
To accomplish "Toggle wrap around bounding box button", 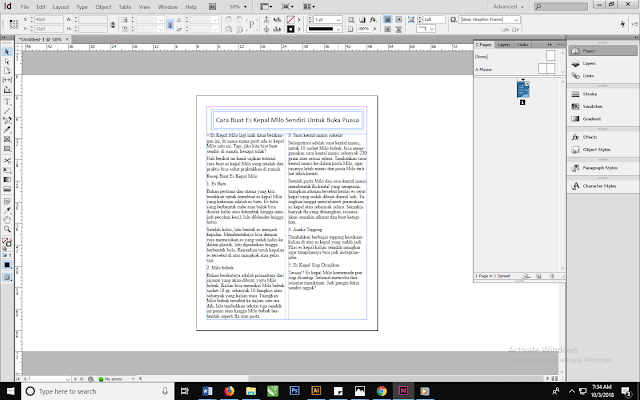I will click(x=399, y=19).
